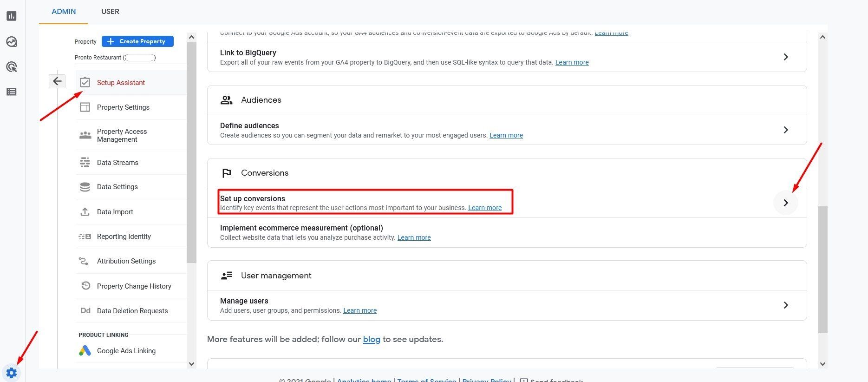Open Learn more link for Set up conversions
This screenshot has height=382, width=868.
485,208
